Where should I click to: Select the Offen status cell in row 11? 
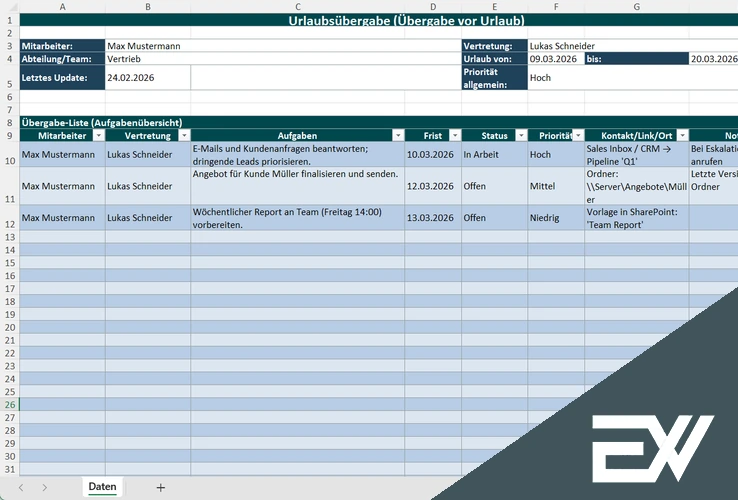495,186
